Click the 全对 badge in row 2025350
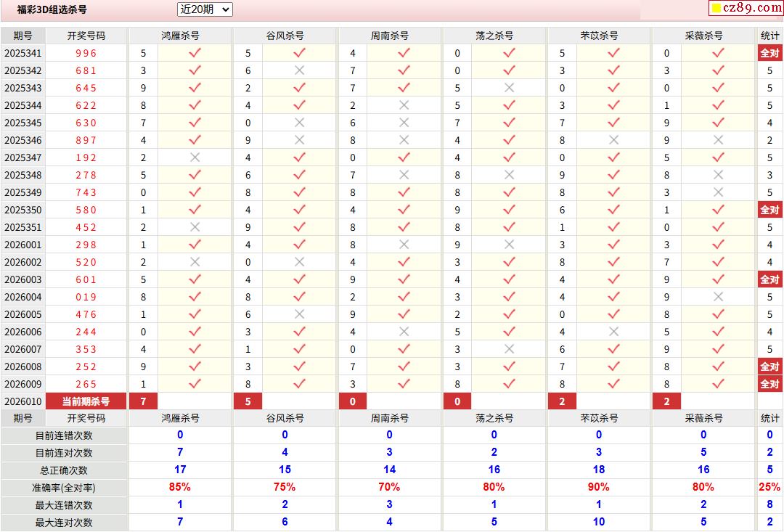Image resolution: width=784 pixels, height=532 pixels. (769, 210)
